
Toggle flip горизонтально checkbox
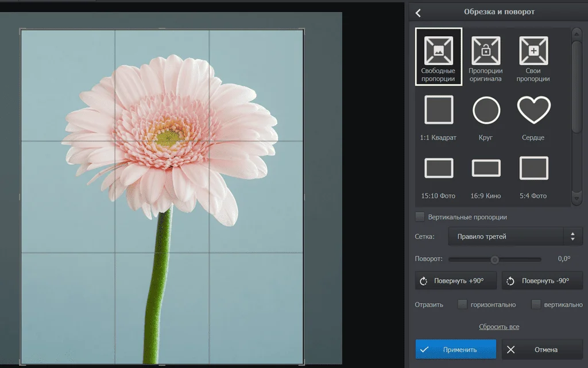[462, 304]
